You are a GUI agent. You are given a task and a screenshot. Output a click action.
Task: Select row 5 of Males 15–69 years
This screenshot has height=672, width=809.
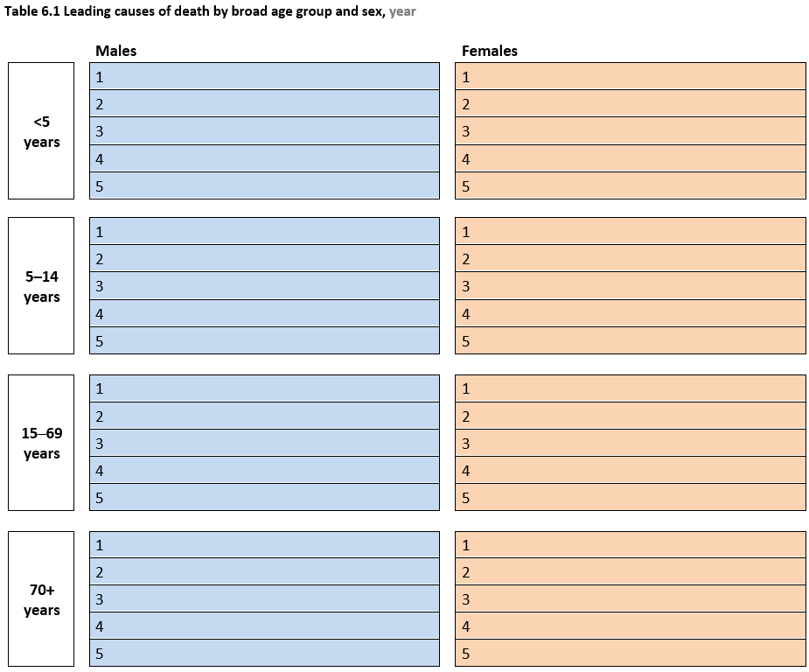(x=265, y=498)
